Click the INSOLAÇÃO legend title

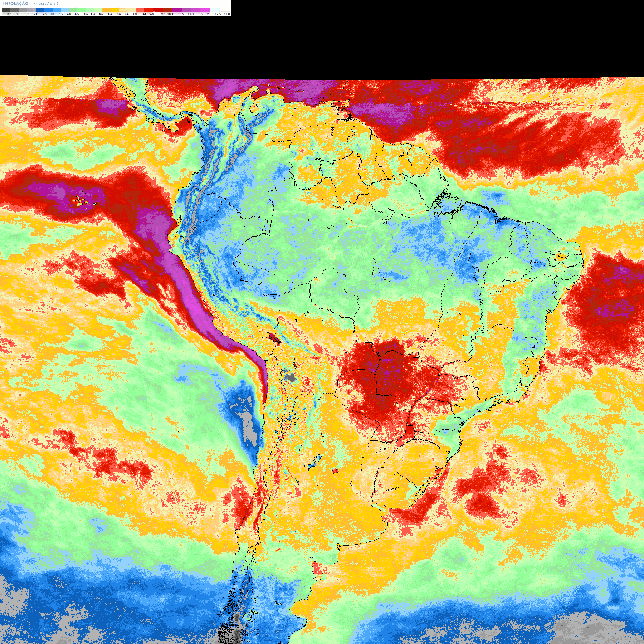tap(16, 4)
